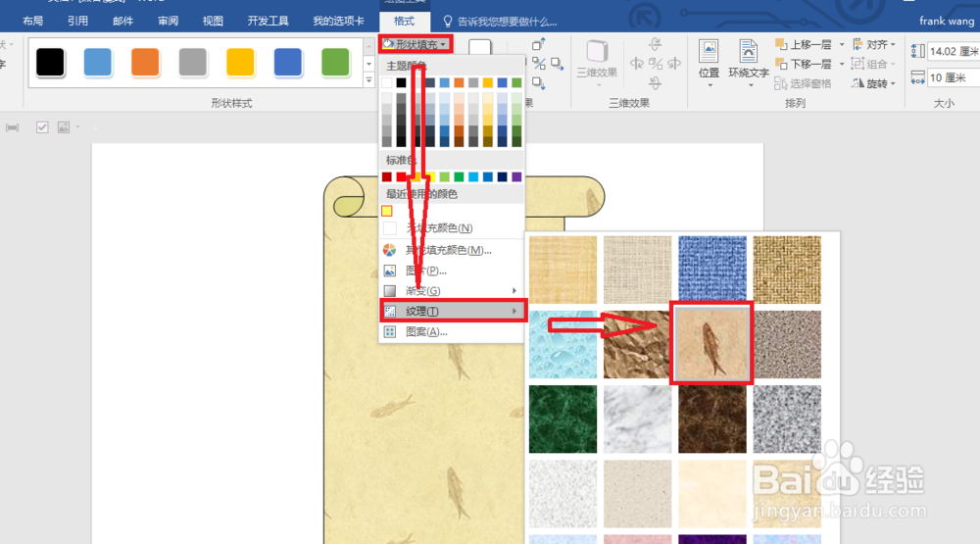The width and height of the screenshot is (980, 544).
Task: Switch to the 视图 tab
Action: [213, 22]
